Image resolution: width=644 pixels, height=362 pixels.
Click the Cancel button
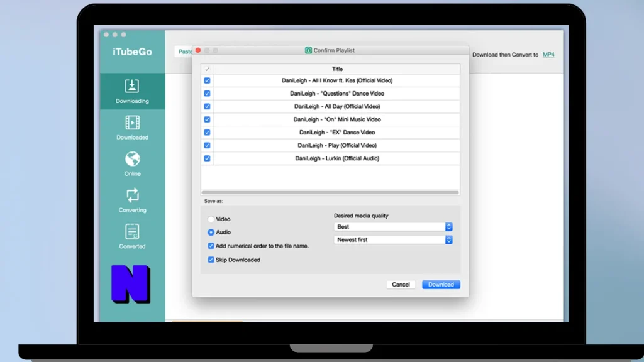401,285
